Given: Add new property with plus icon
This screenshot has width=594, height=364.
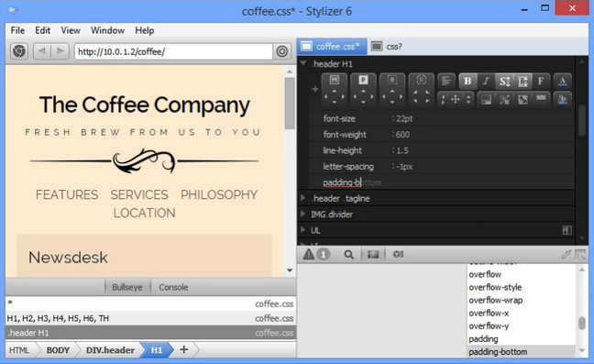Looking at the screenshot, I should pyautogui.click(x=314, y=89).
